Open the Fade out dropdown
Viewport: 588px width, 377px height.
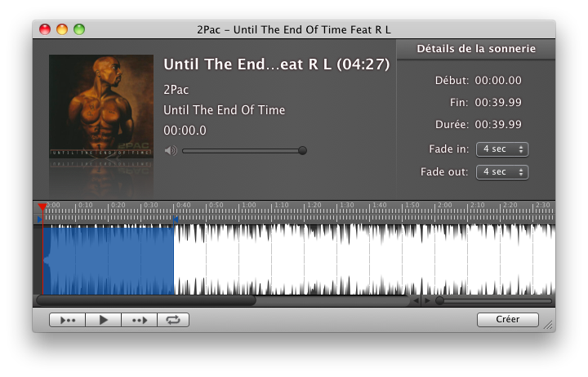click(502, 172)
